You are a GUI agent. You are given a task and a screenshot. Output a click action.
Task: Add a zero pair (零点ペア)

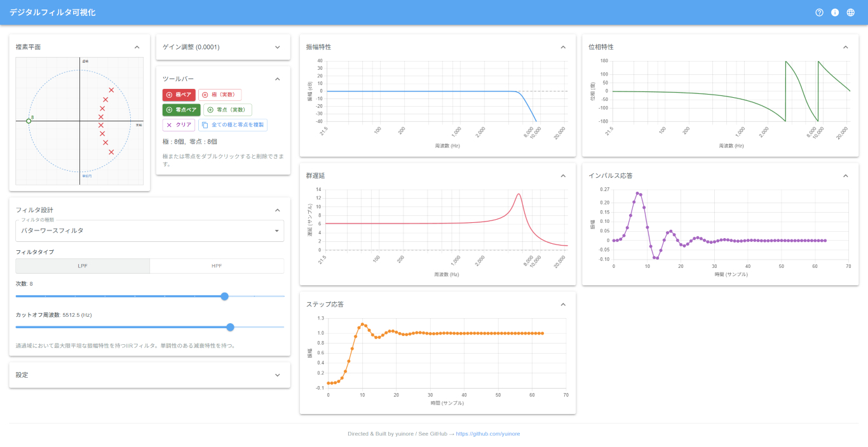point(181,110)
